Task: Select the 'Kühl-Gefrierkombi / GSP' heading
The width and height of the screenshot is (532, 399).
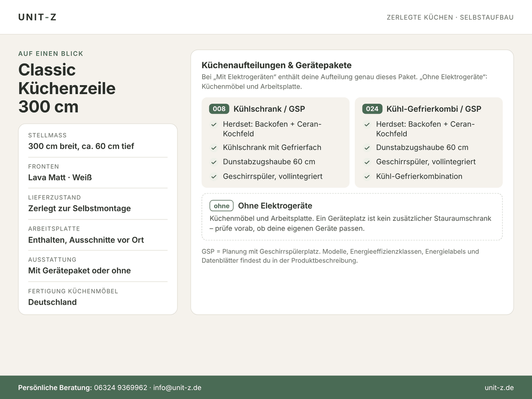Action: [x=434, y=109]
